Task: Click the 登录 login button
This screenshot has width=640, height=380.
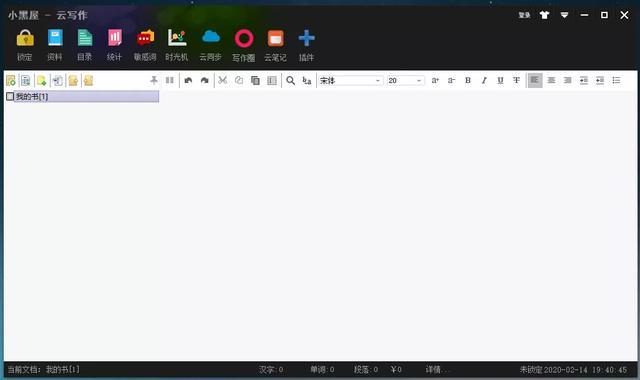Action: (x=524, y=15)
